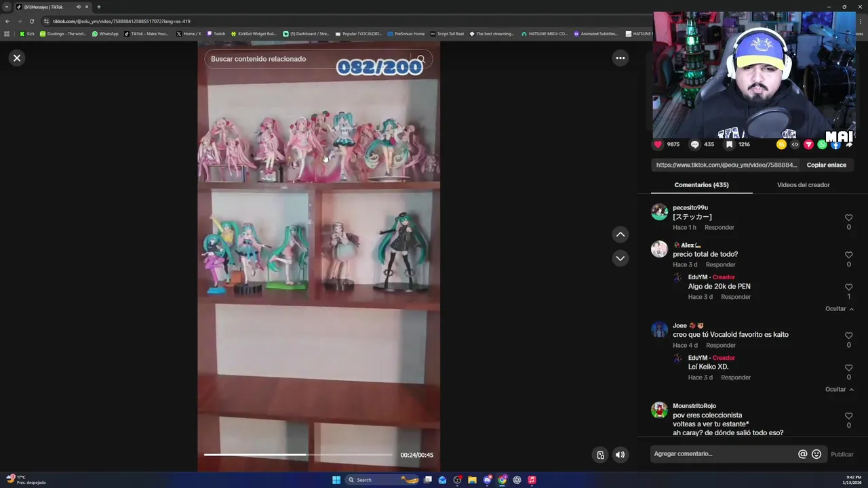
Task: Open the Duolingo bookmark
Action: [63, 34]
